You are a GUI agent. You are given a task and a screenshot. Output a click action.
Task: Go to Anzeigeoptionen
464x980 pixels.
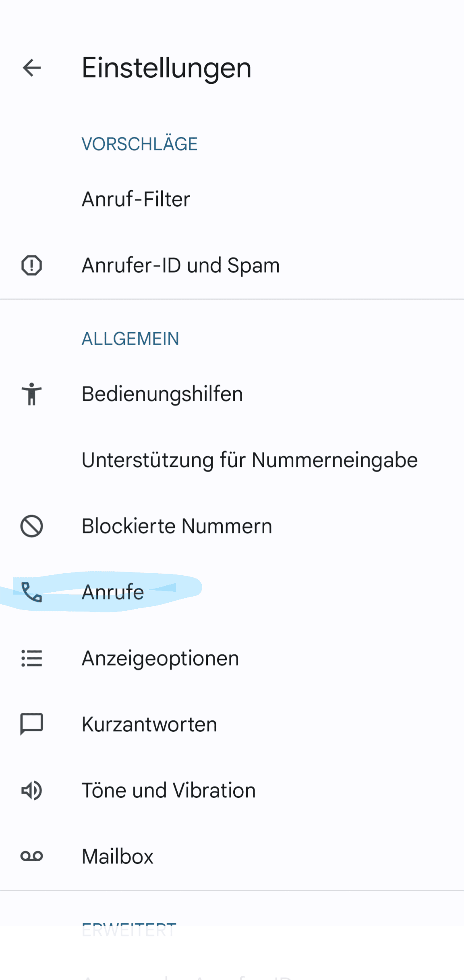point(160,658)
